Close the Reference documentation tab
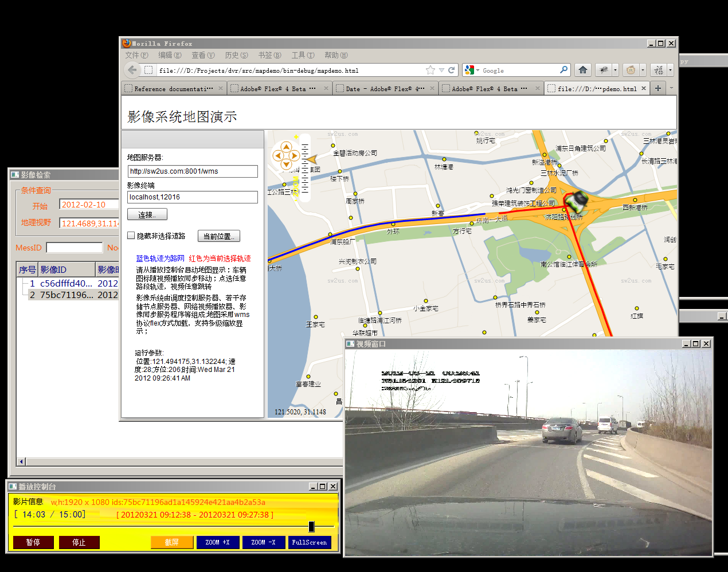This screenshot has width=728, height=572. tap(220, 88)
